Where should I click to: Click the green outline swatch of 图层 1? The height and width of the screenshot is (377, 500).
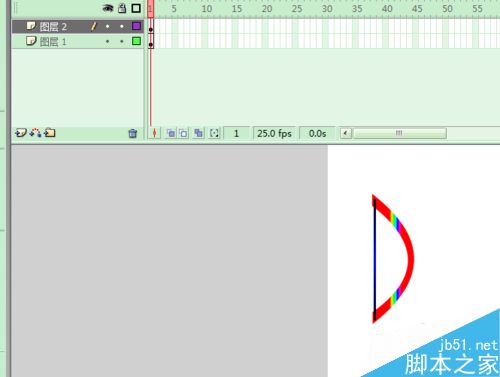[x=136, y=41]
